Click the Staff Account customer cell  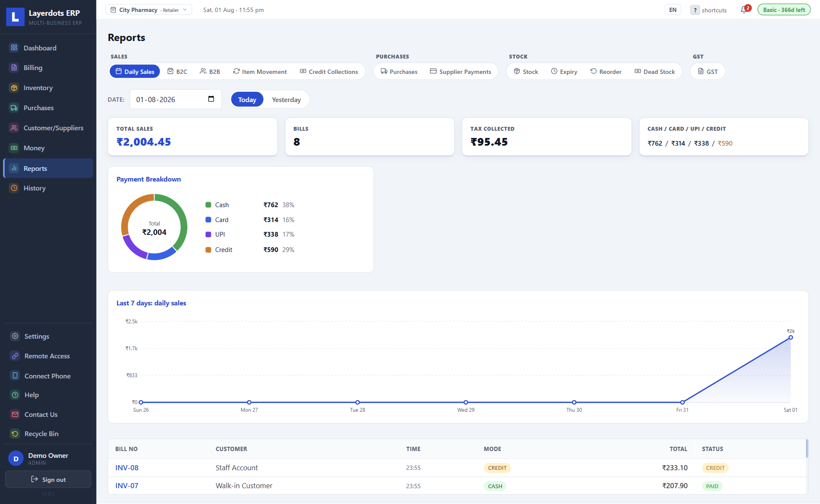(237, 468)
